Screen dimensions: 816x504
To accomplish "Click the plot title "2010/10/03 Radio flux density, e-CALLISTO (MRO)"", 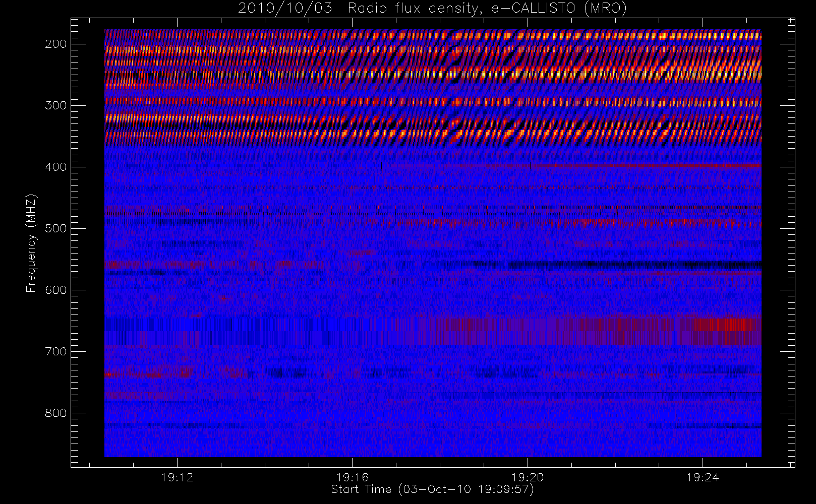I will (x=432, y=8).
